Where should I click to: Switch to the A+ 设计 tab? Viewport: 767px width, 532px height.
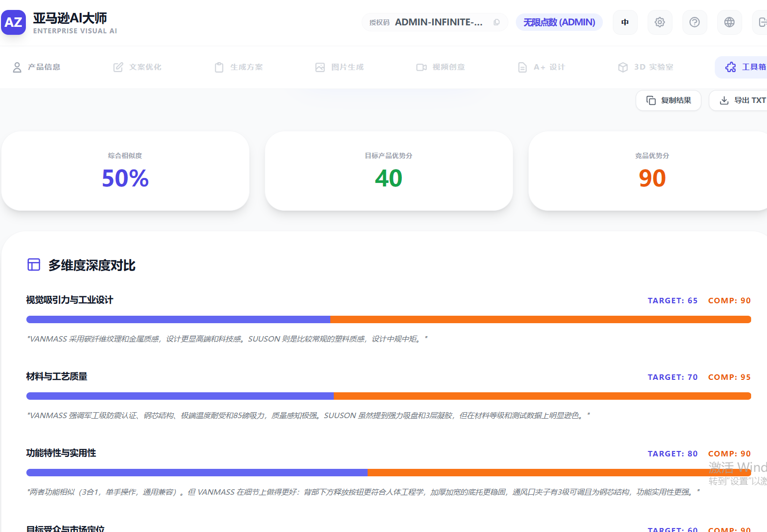point(542,67)
